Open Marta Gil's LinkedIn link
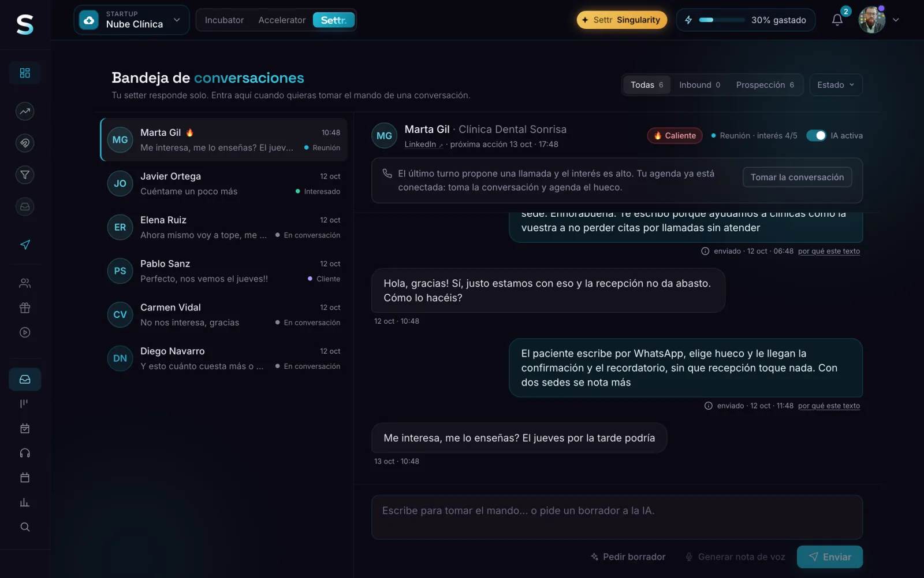 (423, 144)
